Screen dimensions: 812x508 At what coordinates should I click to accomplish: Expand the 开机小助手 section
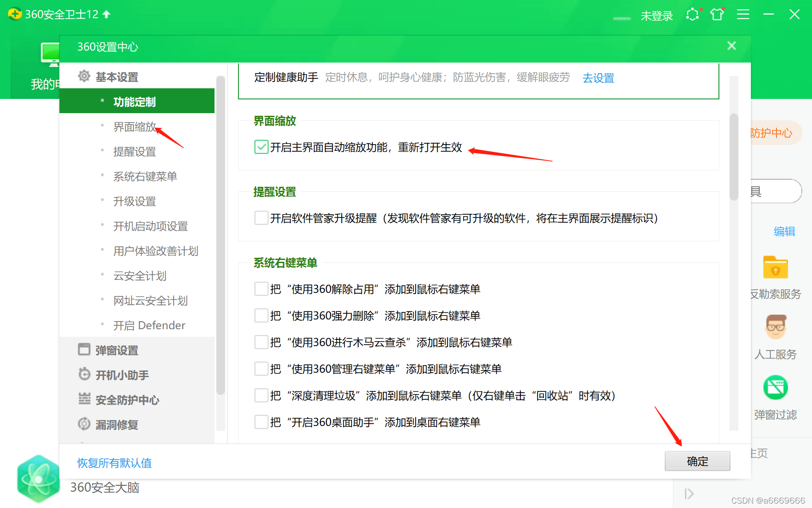122,375
